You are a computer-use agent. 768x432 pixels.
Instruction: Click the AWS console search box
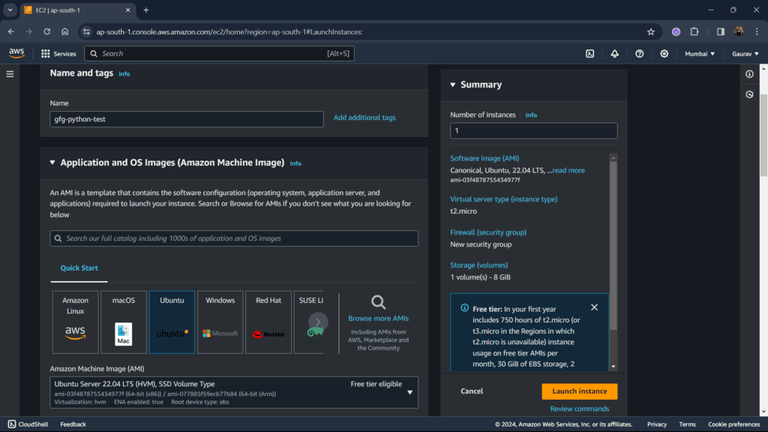(x=219, y=53)
